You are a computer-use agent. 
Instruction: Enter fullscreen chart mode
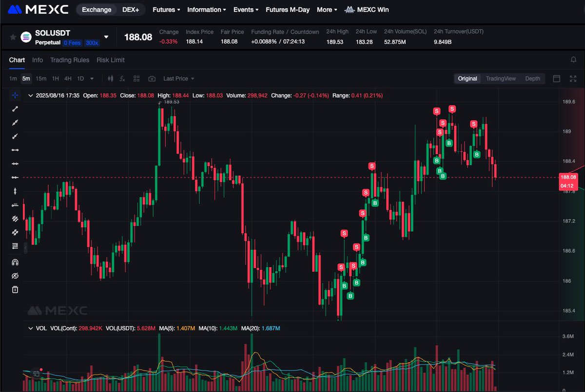coord(573,78)
